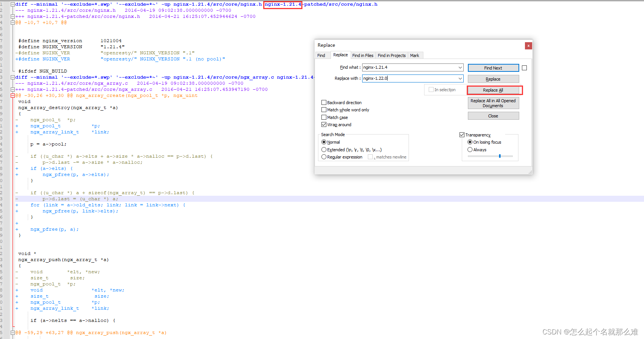Collapse fold at '@@ -59,29 +63,27' hunk
Viewport: 644px width, 339px height.
[13, 333]
